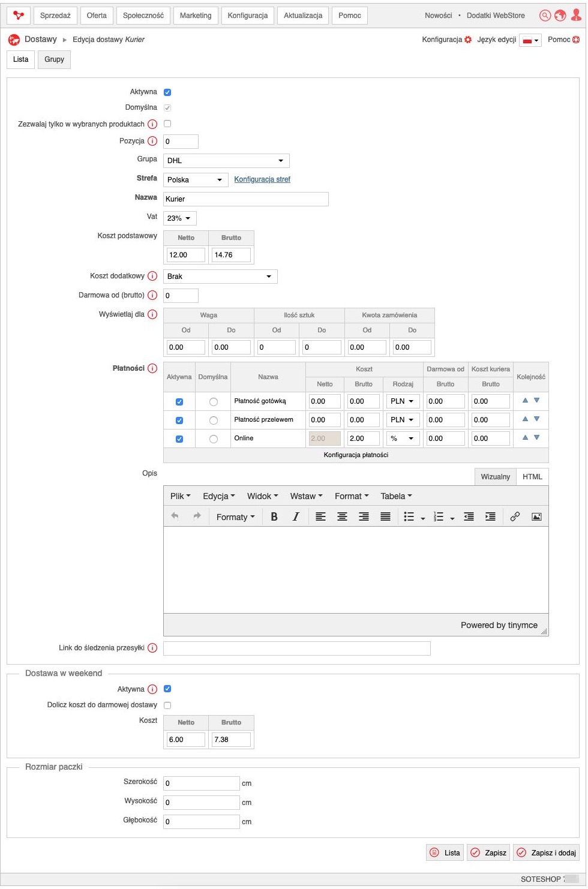Open the Sprzedaż menu

coord(55,16)
